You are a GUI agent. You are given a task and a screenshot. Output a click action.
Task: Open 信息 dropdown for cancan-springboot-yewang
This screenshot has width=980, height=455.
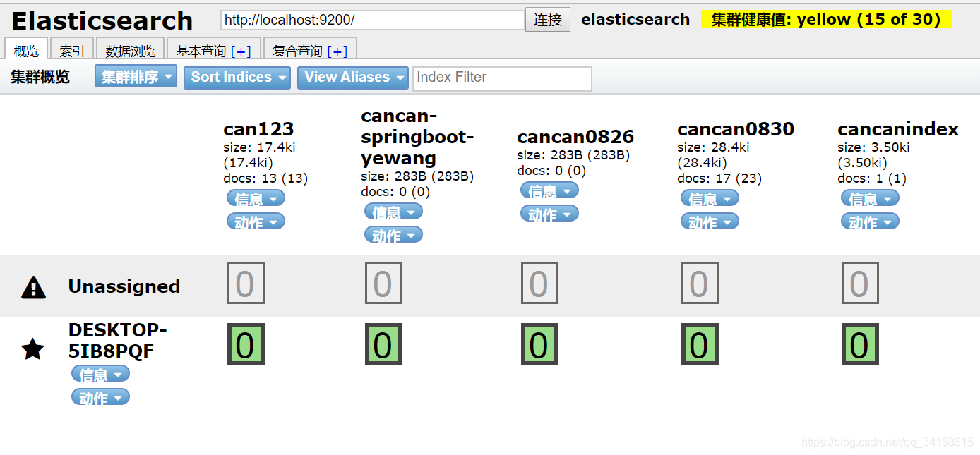(x=393, y=211)
